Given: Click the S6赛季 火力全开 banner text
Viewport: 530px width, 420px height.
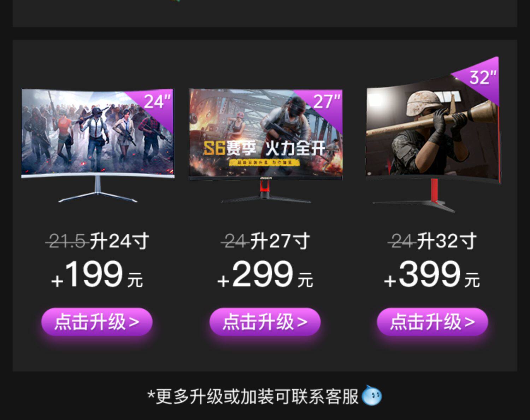Looking at the screenshot, I should [264, 148].
